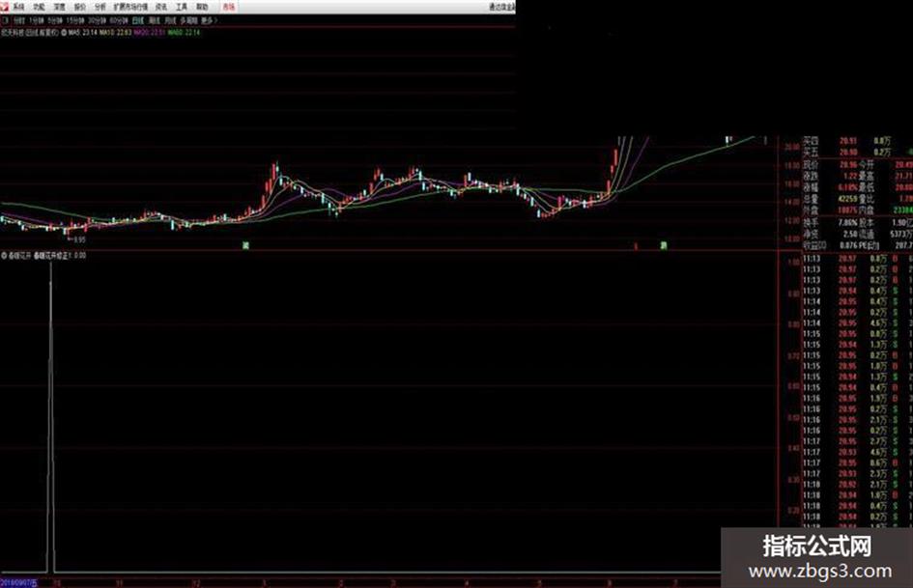Switch to the 5分钟 period tab

pyautogui.click(x=55, y=20)
